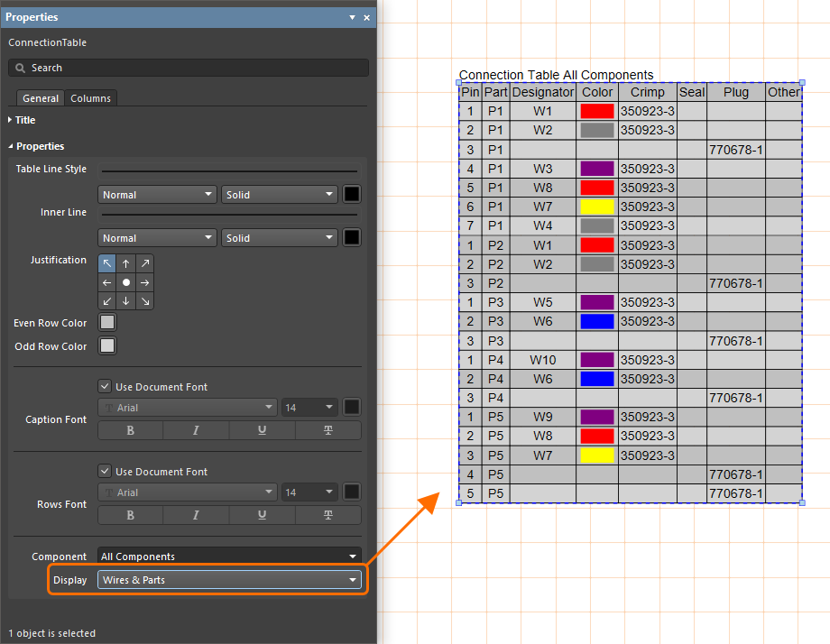Toggle Underline icon in Rows Font section
Viewport: 830px width, 644px height.
tap(262, 515)
